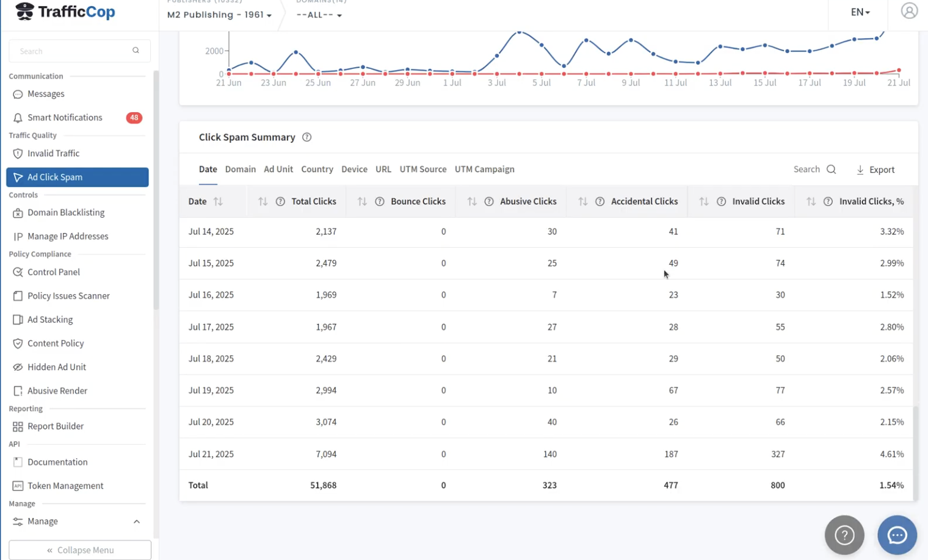Select Ad Click Spam menu item
Screen dimensions: 928x560
point(77,177)
